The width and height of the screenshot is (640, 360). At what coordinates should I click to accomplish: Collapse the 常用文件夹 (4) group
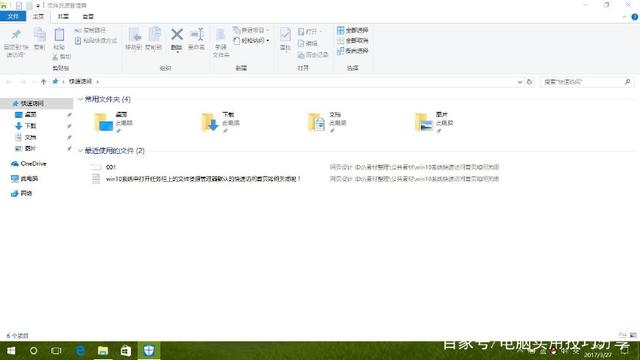pyautogui.click(x=80, y=99)
